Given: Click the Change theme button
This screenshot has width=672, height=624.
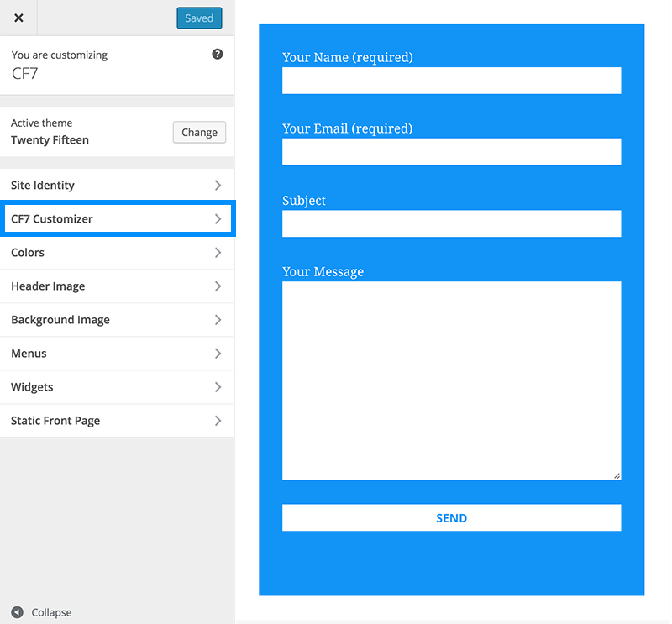Looking at the screenshot, I should click(199, 133).
